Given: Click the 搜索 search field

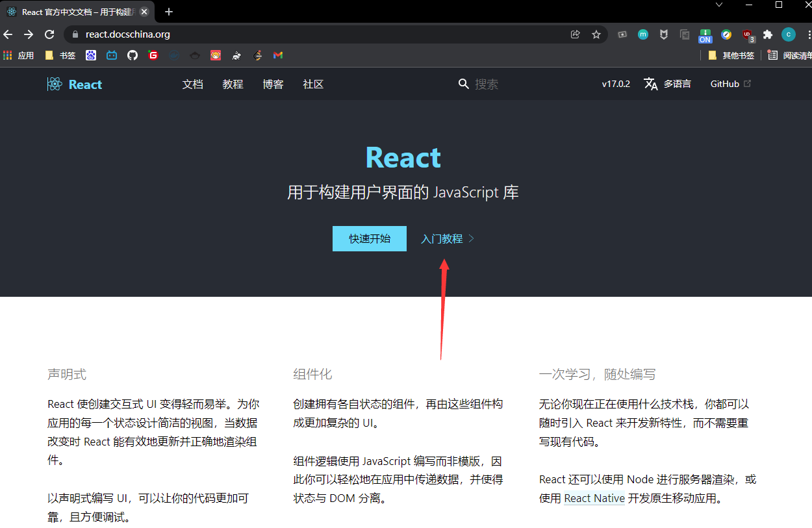Looking at the screenshot, I should pos(494,84).
